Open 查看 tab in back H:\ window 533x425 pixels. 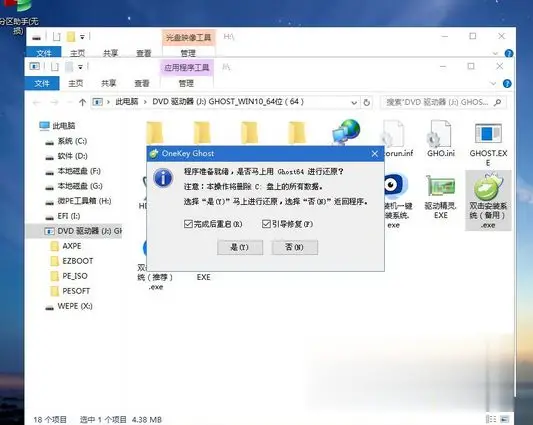[143, 53]
